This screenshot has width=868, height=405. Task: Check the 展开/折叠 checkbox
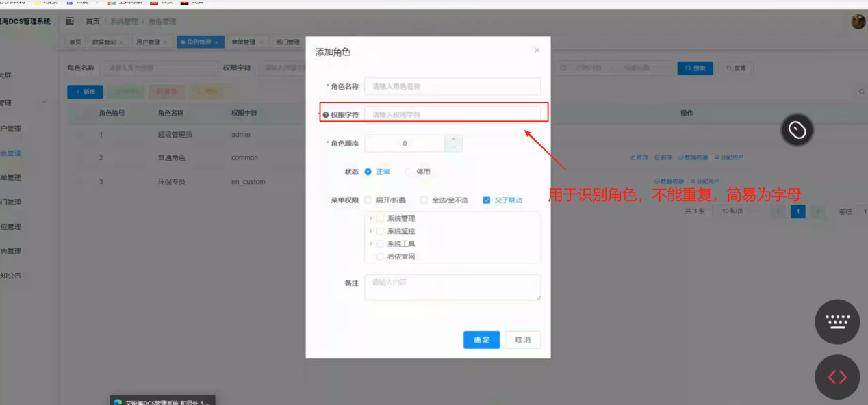(x=368, y=200)
